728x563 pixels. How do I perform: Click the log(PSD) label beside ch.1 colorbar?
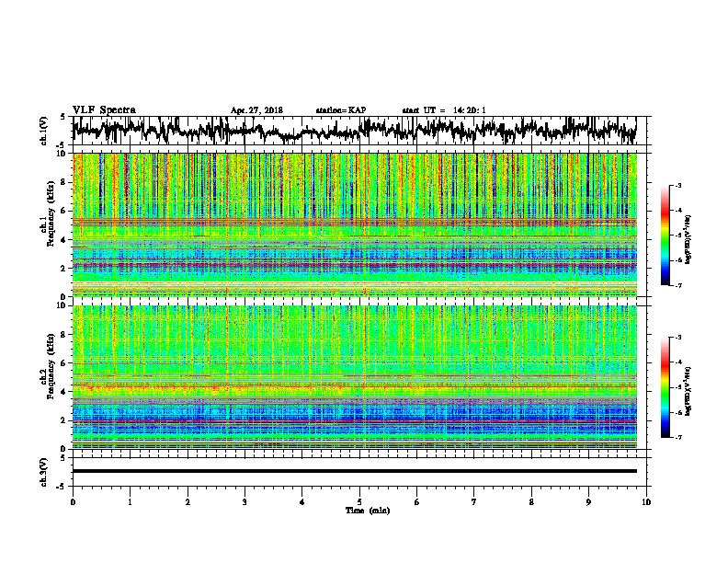click(x=688, y=239)
